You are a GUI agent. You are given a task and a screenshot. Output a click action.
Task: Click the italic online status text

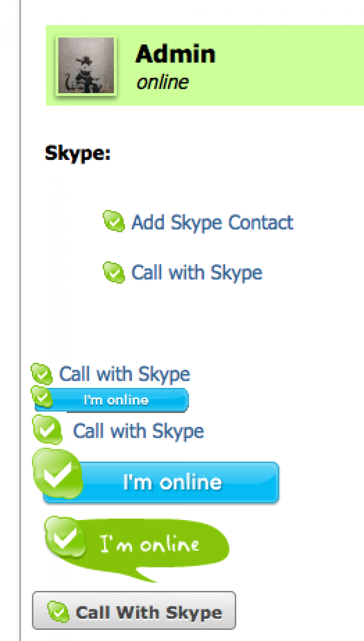pyautogui.click(x=162, y=83)
